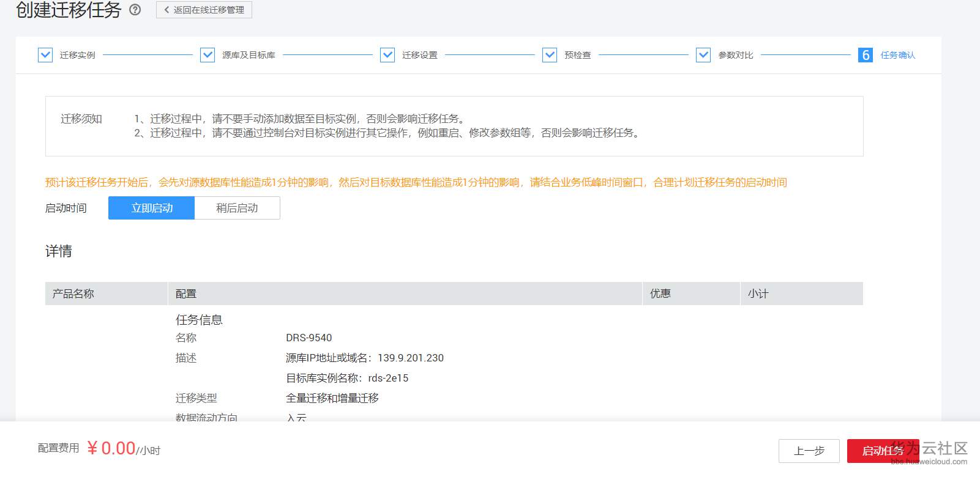Click the 迁移实例 step checkmark icon
The image size is (980, 477).
coord(45,55)
